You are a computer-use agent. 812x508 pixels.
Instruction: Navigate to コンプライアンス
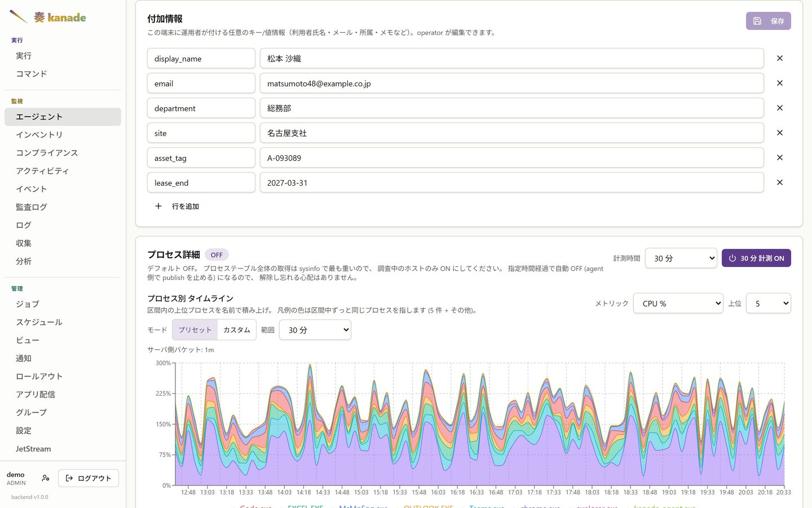(63, 153)
